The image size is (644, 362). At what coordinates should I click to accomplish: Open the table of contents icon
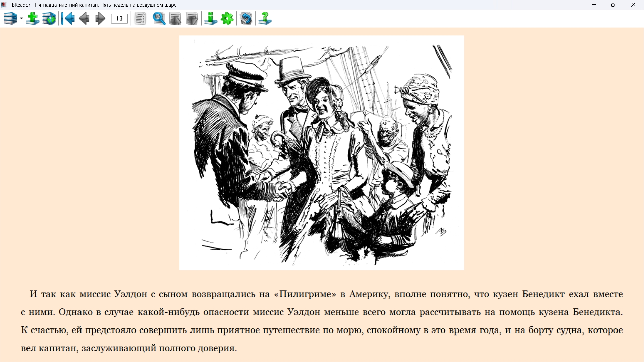coord(140,19)
